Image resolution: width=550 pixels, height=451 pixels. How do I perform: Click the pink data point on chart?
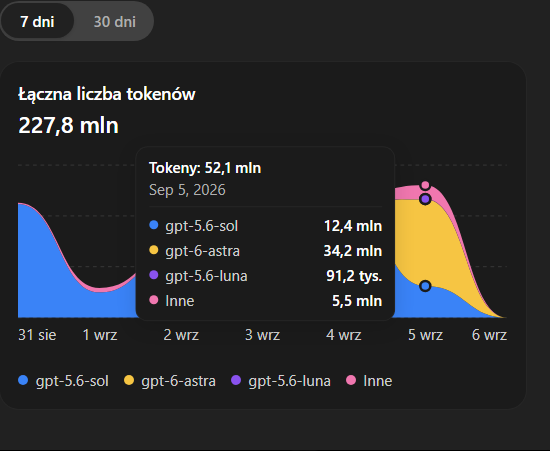click(x=425, y=185)
